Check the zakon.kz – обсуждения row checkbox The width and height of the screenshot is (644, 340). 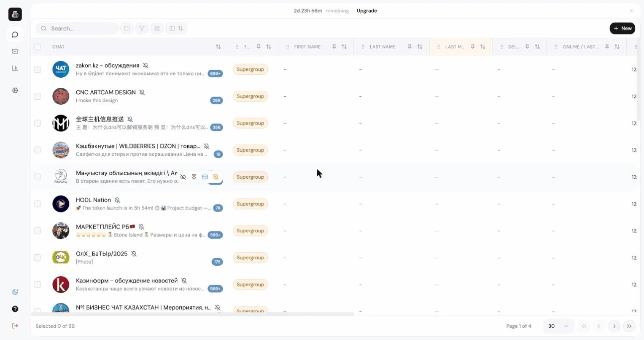tap(38, 69)
